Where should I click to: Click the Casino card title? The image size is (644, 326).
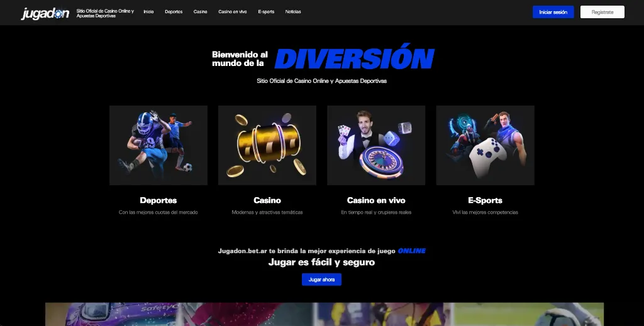point(267,200)
